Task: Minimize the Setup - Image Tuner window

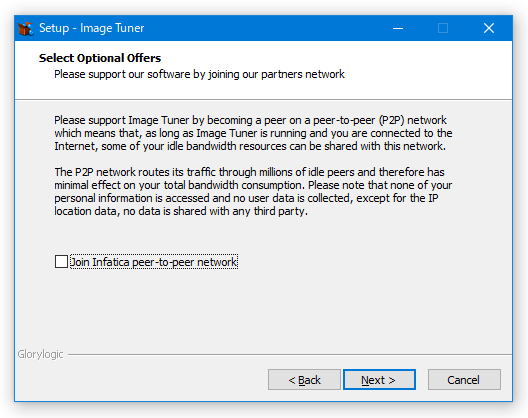Action: [398, 28]
